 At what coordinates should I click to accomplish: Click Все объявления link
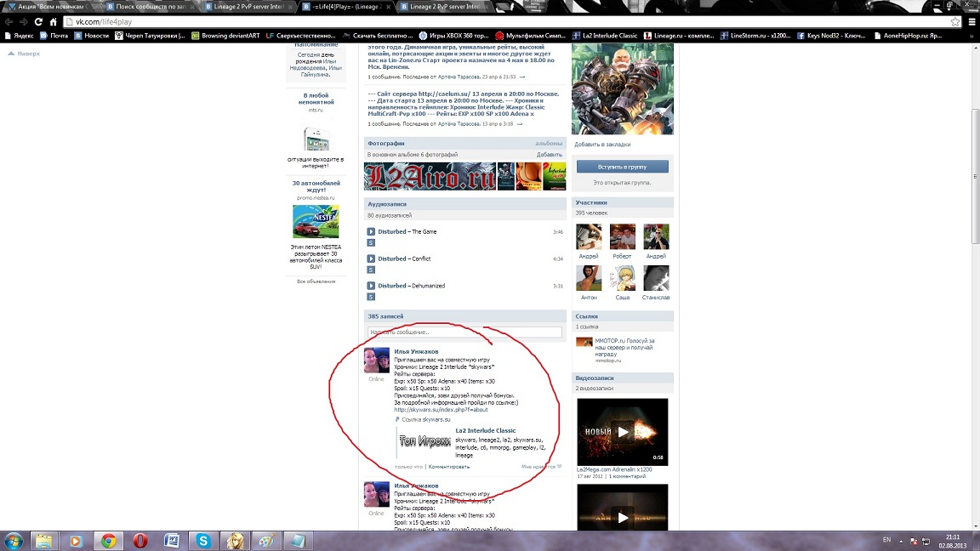[316, 281]
